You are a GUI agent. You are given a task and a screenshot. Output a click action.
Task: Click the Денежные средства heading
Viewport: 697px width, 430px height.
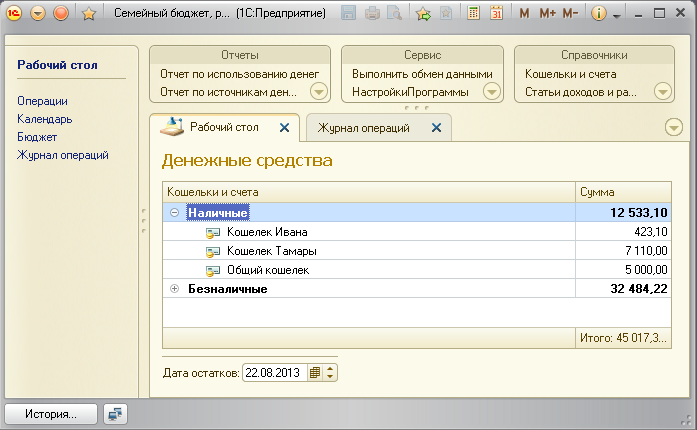coord(247,161)
